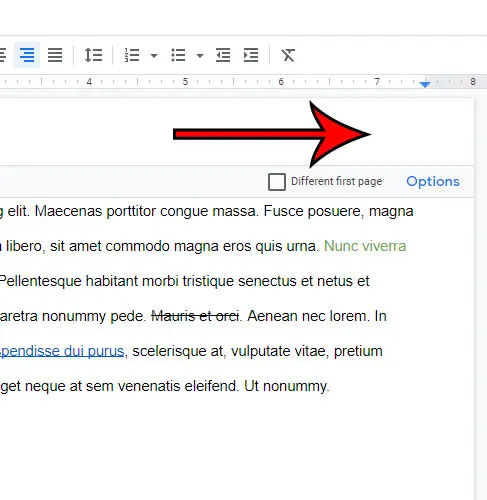Click the 'Different first page' label
This screenshot has height=500, width=487.
[x=336, y=181]
